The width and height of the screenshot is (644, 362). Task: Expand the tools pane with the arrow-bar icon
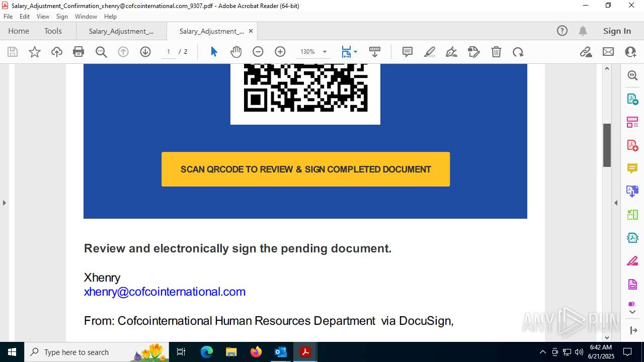[x=633, y=330]
